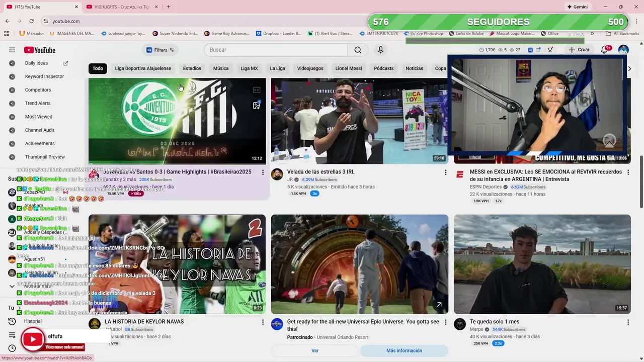
Task: Open Marpe channel avatar
Action: pos(459,324)
